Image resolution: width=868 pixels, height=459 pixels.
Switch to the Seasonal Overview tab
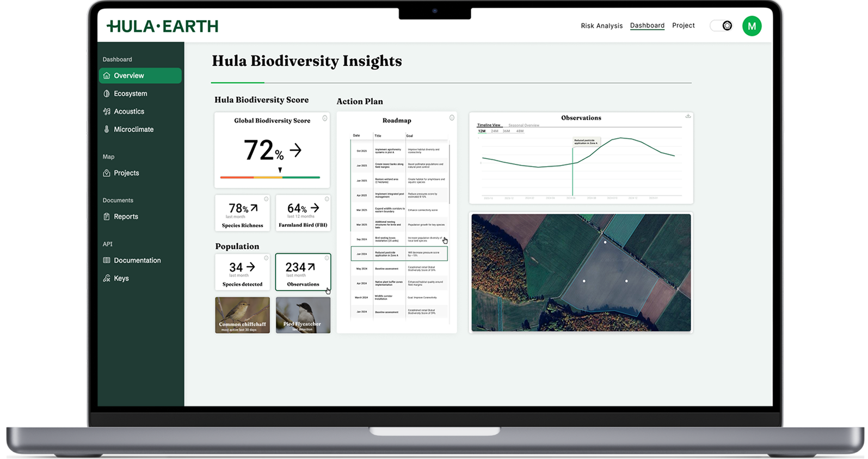(524, 125)
